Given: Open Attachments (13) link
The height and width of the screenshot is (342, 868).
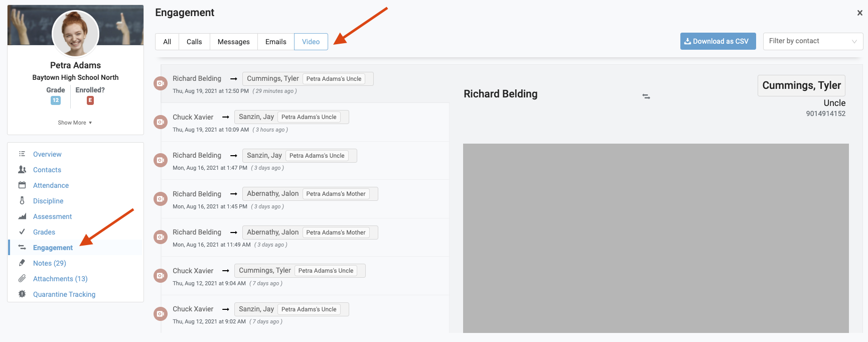Looking at the screenshot, I should pyautogui.click(x=60, y=279).
